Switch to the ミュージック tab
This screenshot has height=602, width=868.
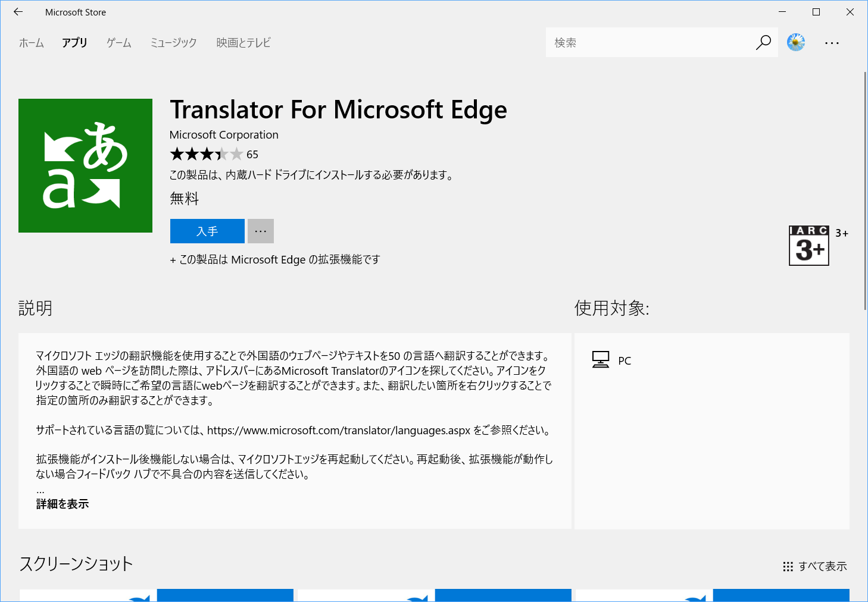(173, 42)
